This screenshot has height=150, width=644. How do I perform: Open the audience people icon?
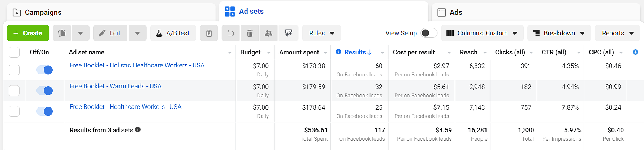[268, 33]
